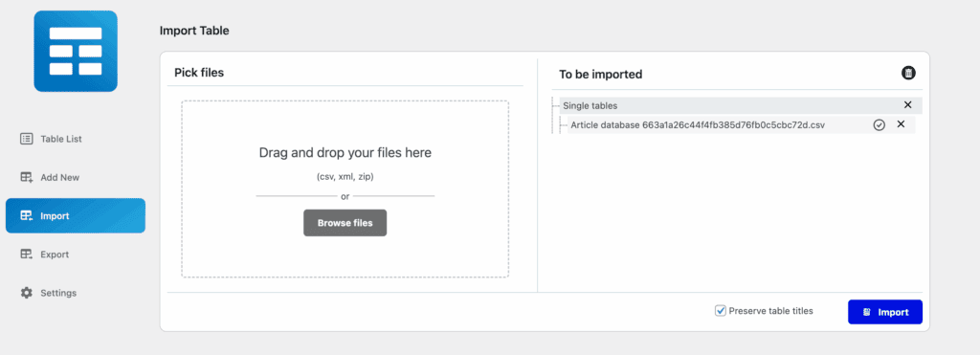Remove the Single tables group

click(x=907, y=105)
